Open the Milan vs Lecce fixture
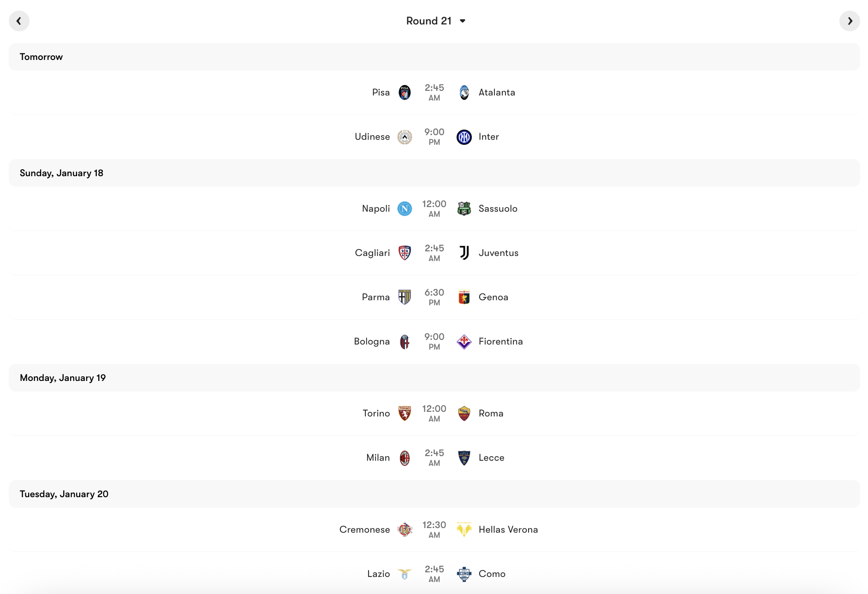Viewport: 868px width, 594px height. [434, 457]
